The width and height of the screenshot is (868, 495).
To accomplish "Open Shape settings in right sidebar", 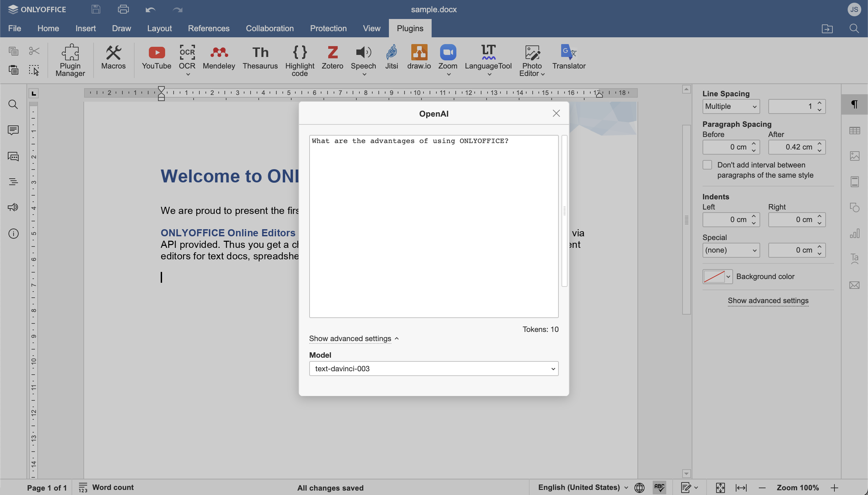I will 854,208.
